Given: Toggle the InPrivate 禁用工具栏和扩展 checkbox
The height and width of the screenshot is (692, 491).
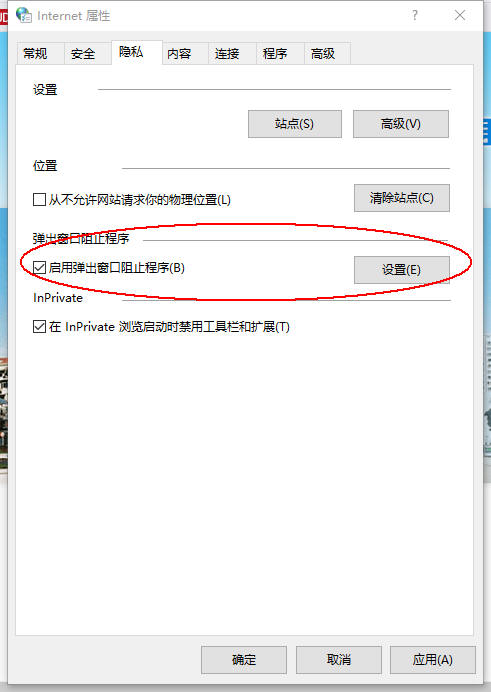Looking at the screenshot, I should 39,327.
